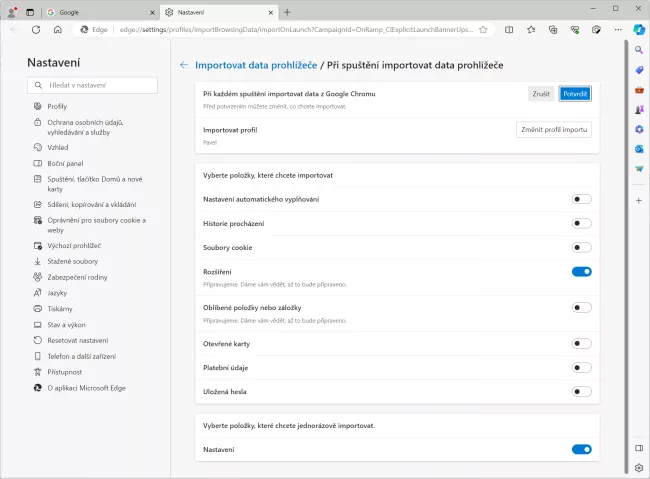Open sidebar settings gear at bottom right

(638, 467)
